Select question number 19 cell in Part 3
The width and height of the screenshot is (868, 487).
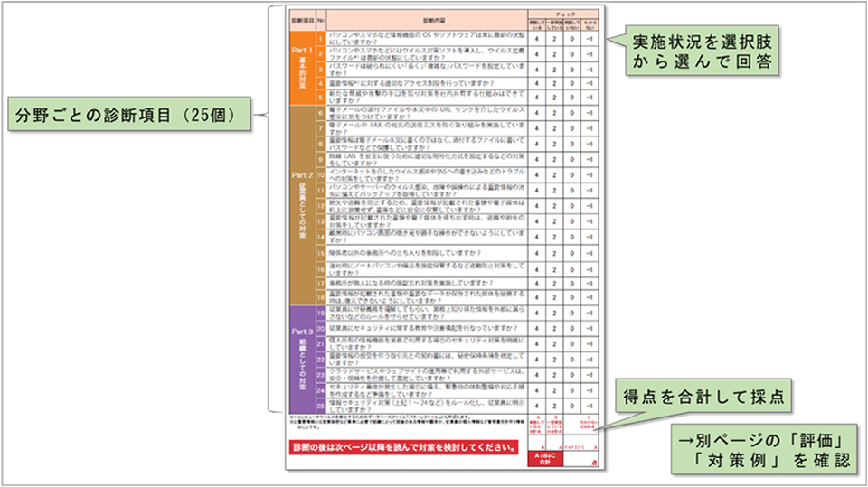[321, 313]
